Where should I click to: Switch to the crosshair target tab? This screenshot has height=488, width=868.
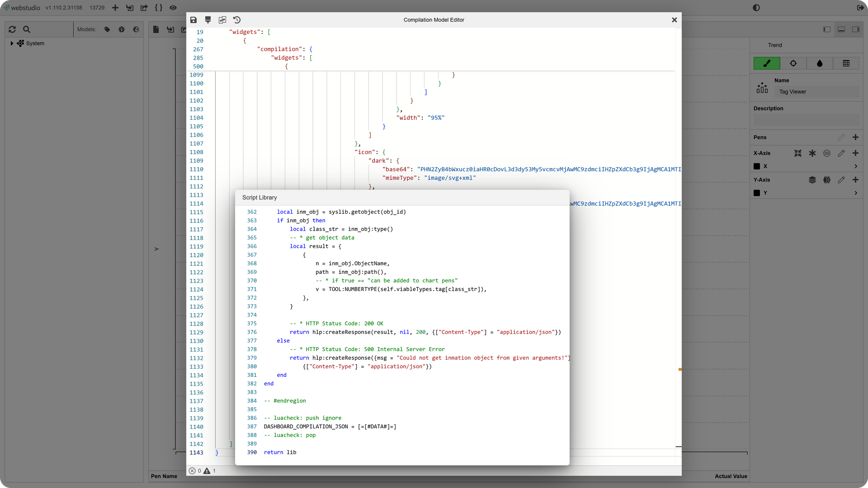click(793, 63)
